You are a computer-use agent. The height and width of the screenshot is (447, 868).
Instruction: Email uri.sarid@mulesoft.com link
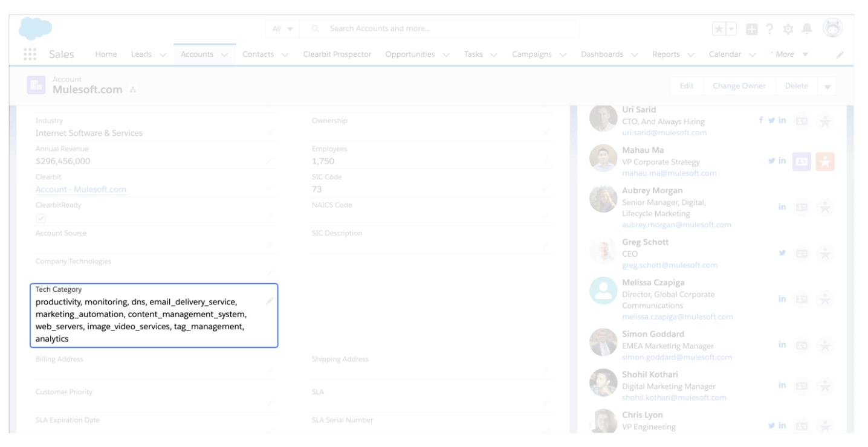point(664,132)
